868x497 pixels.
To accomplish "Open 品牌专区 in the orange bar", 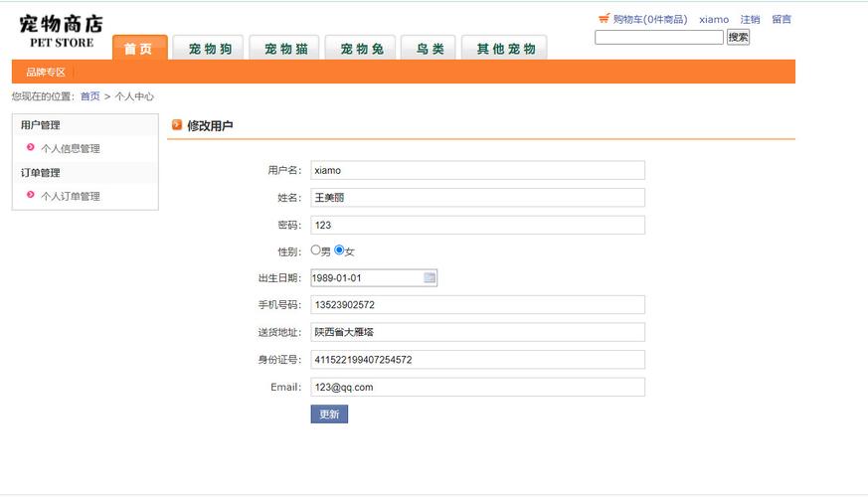I will pyautogui.click(x=46, y=72).
